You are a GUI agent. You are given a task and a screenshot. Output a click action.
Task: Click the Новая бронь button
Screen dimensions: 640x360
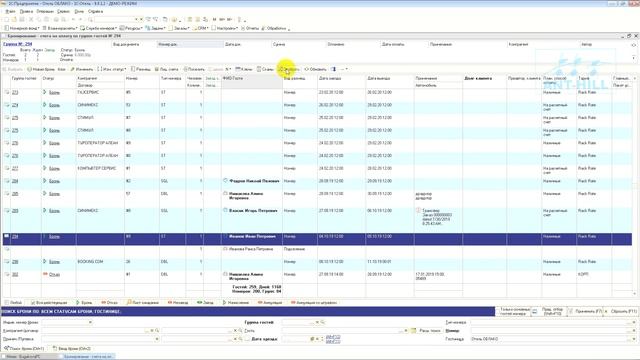(x=41, y=69)
